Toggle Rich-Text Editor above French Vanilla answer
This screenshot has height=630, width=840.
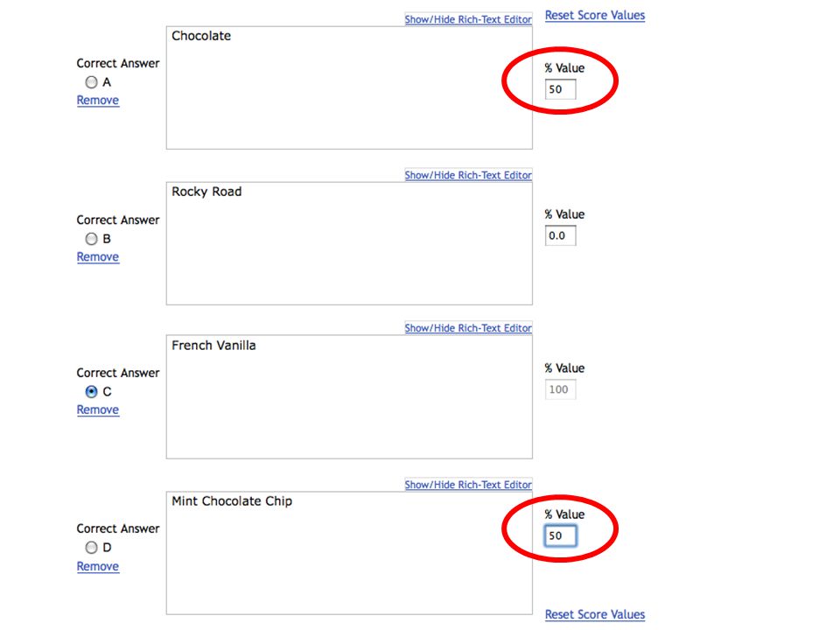(468, 328)
